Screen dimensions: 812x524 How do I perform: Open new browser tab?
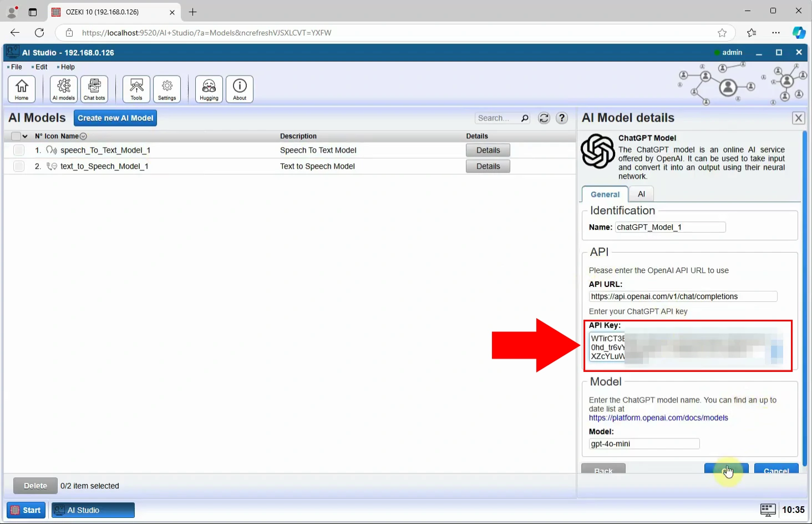[192, 12]
